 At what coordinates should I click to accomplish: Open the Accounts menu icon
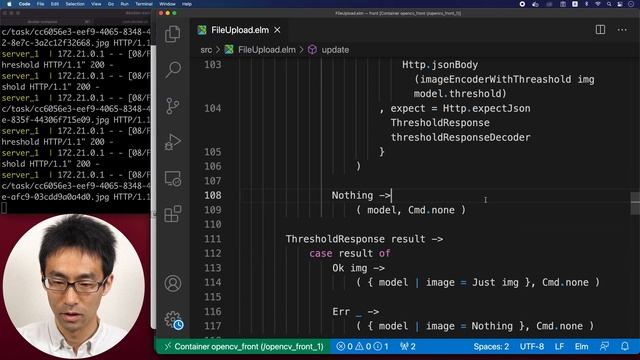[173, 283]
